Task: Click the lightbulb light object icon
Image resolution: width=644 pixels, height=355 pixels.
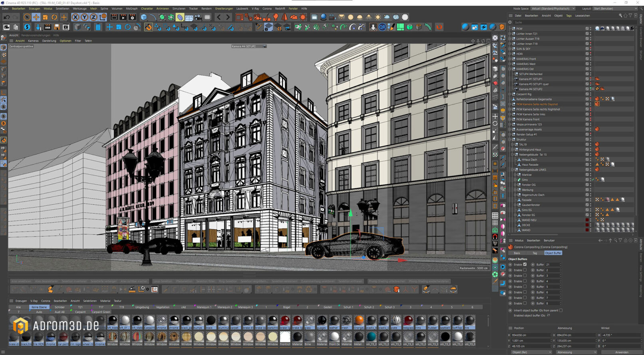Action: pyautogui.click(x=276, y=17)
